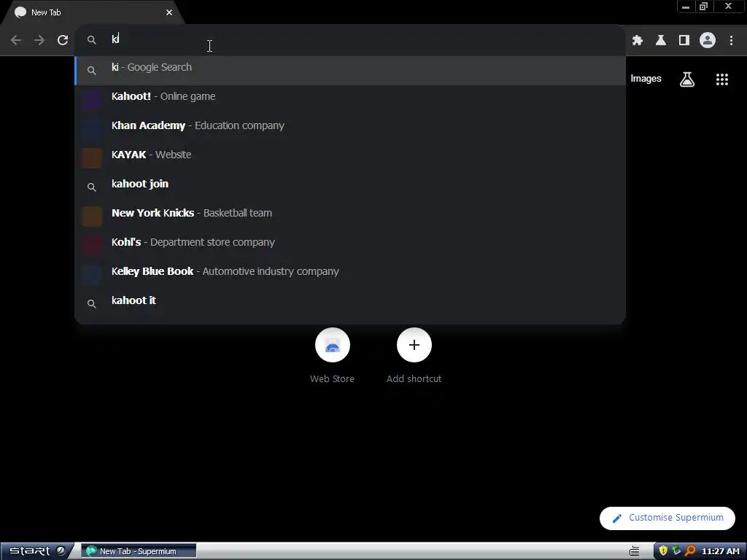Click the Kohl's suggestion thumbnail

[91, 245]
